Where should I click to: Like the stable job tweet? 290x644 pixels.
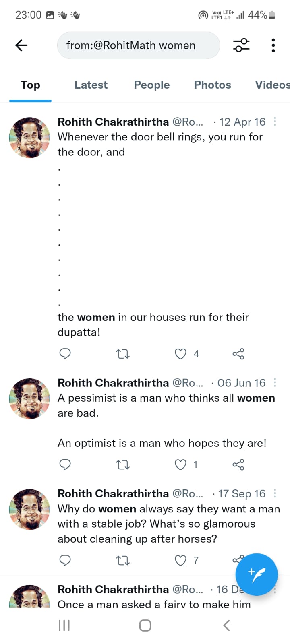click(180, 560)
